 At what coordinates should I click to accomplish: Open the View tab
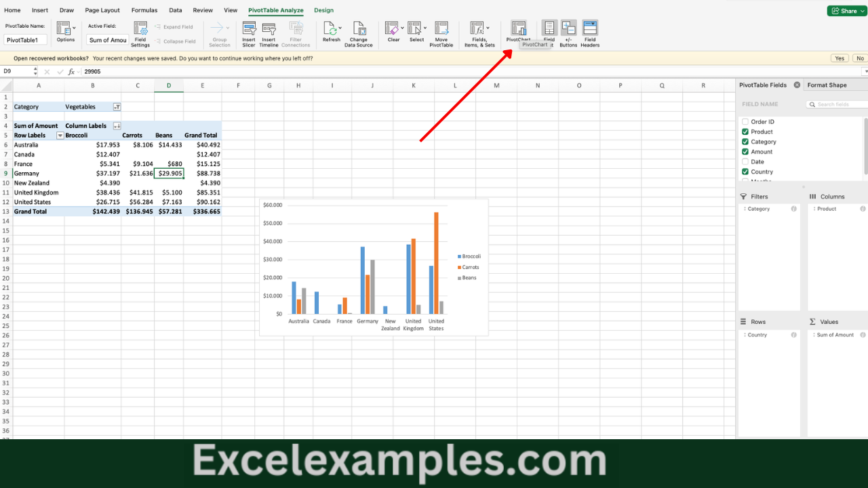click(231, 10)
